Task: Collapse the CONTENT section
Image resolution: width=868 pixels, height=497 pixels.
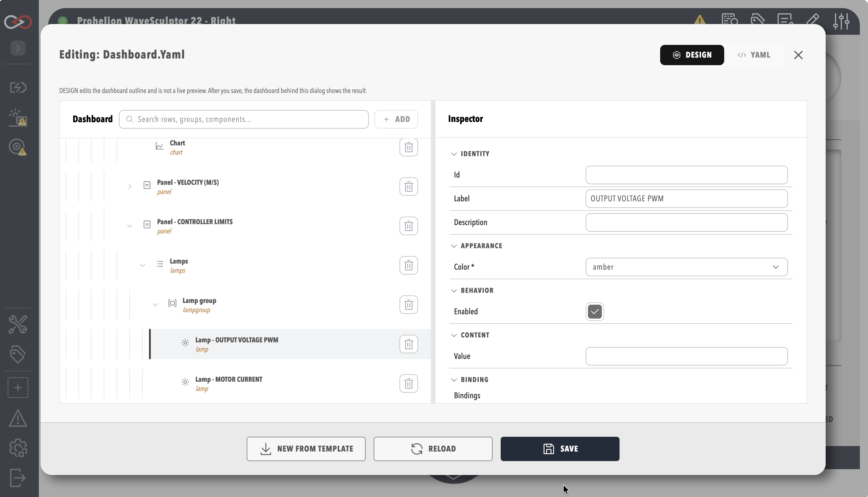Action: pyautogui.click(x=454, y=335)
